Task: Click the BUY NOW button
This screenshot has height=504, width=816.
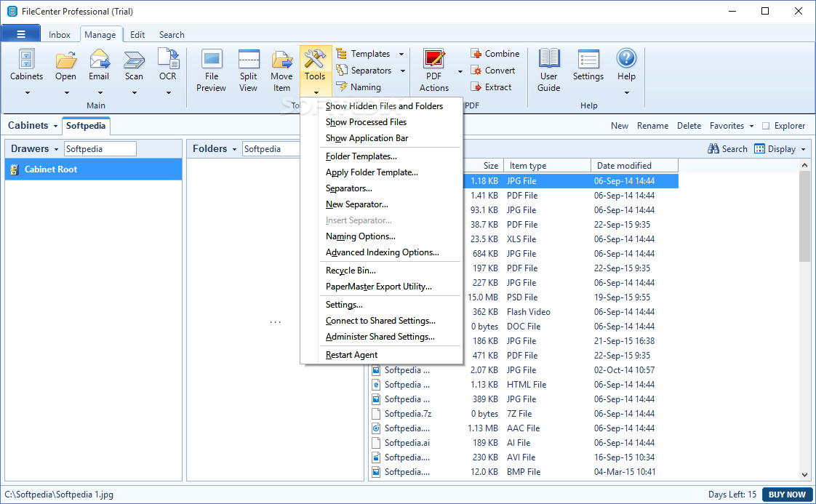Action: click(787, 495)
